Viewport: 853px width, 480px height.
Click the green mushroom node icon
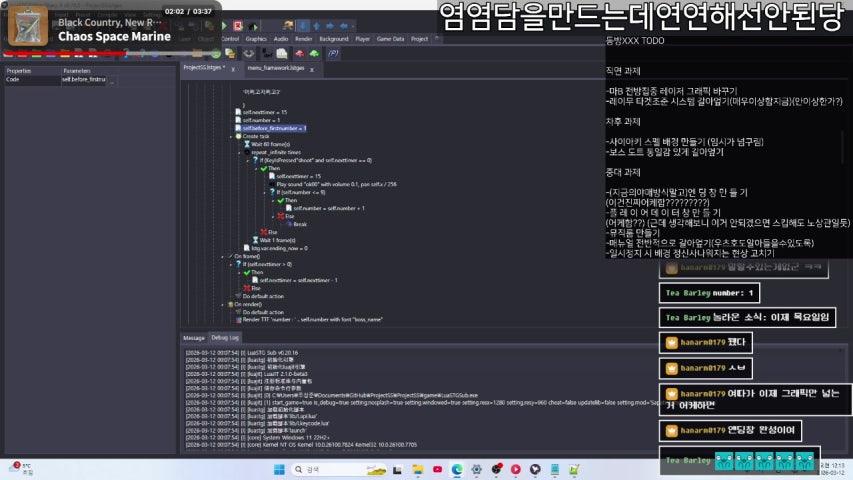(x=314, y=53)
